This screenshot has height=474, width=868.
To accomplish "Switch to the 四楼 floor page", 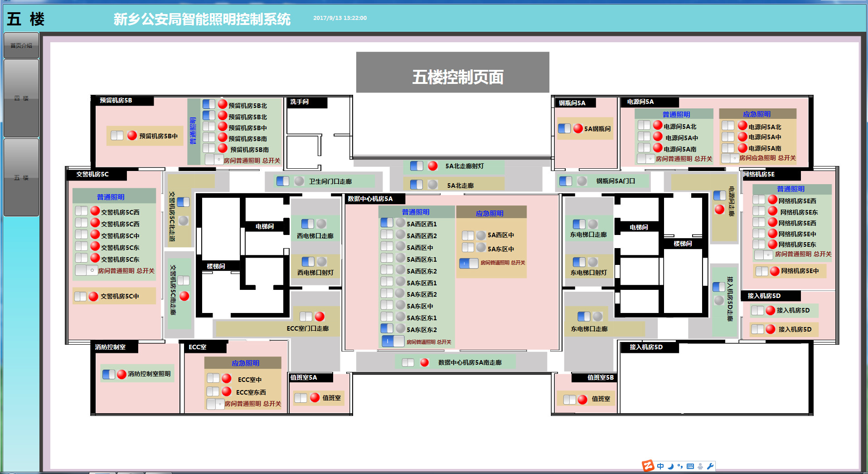I will pyautogui.click(x=21, y=98).
